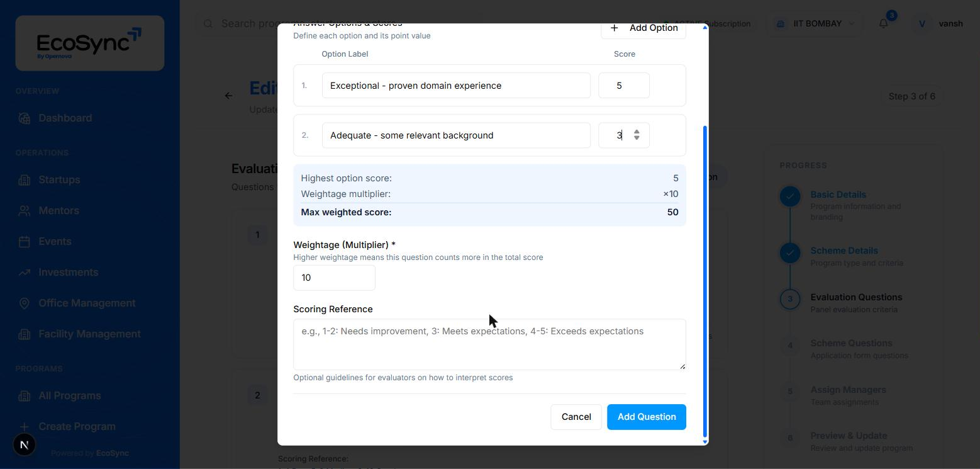This screenshot has height=469, width=980.
Task: Click the Office Management pin icon
Action: click(25, 303)
